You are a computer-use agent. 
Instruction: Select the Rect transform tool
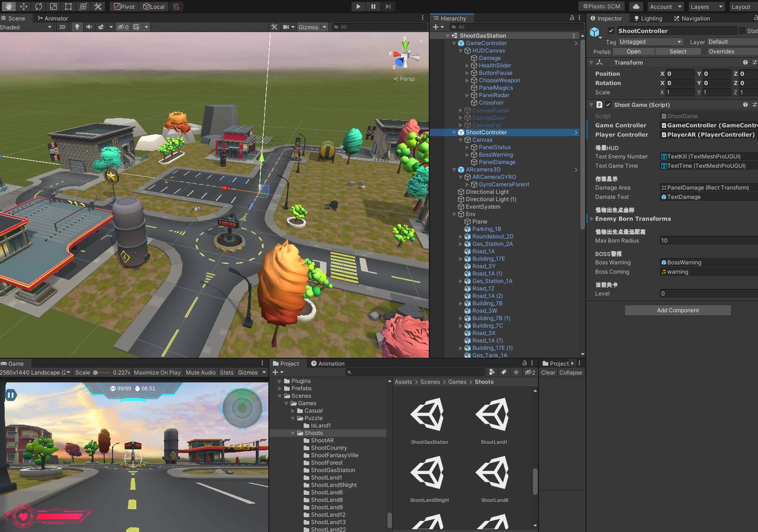tap(68, 7)
